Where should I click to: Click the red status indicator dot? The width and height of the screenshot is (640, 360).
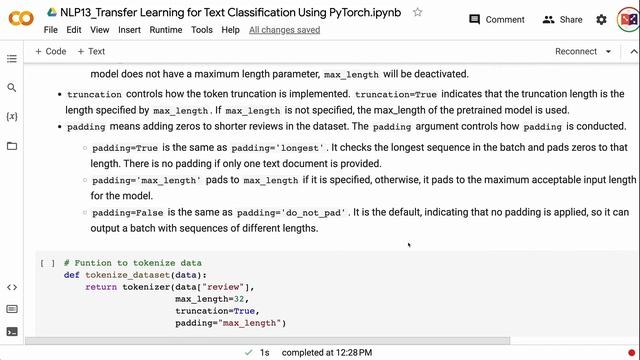pos(631,353)
